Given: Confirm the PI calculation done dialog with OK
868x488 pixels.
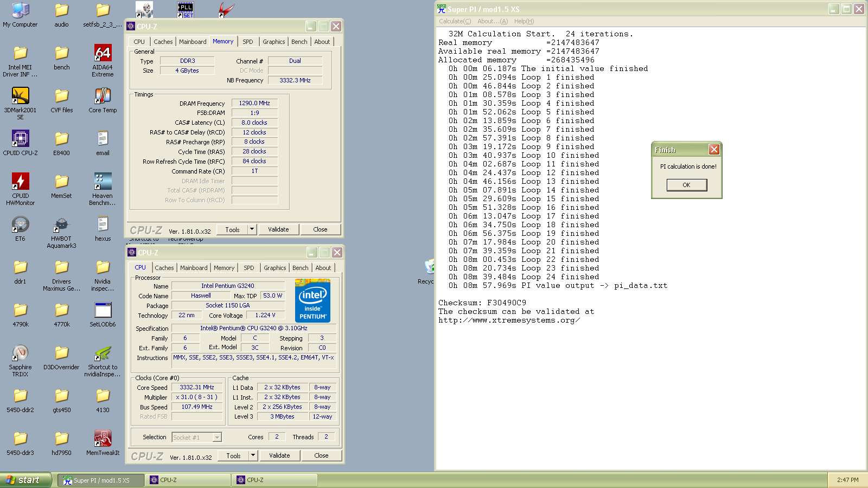Looking at the screenshot, I should (686, 185).
